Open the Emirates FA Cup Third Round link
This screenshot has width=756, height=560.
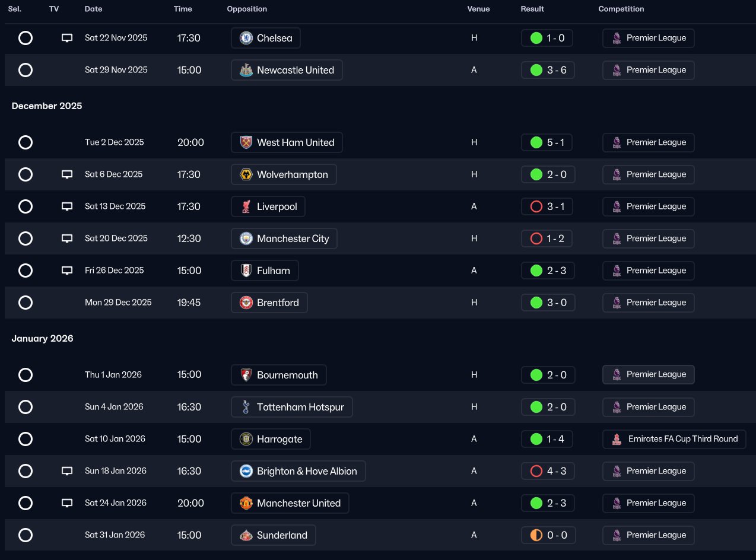click(x=674, y=439)
